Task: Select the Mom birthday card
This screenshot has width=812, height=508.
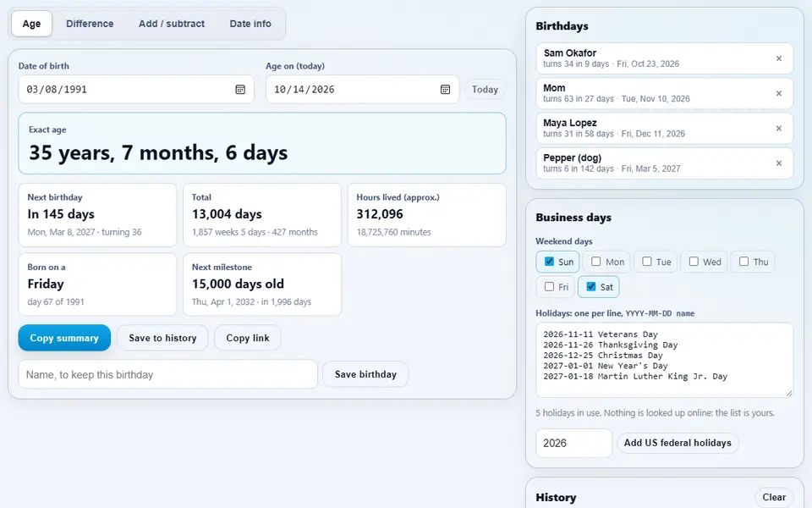Action: coord(665,93)
